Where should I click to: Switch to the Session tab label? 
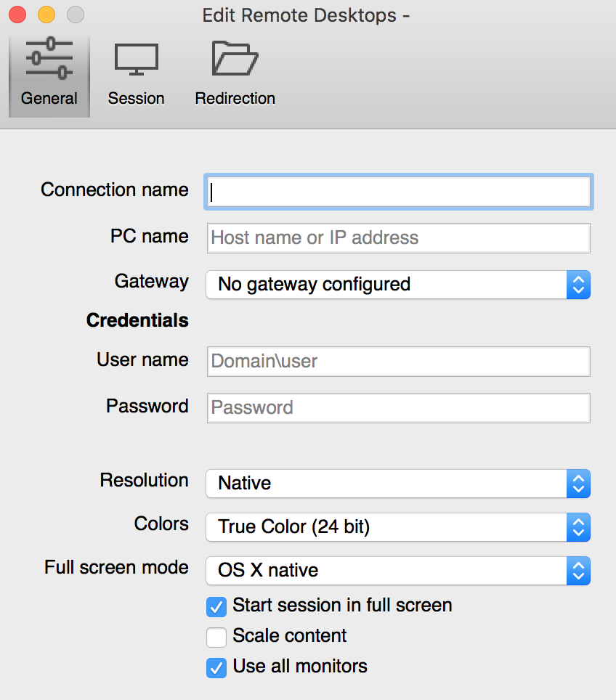(x=136, y=99)
